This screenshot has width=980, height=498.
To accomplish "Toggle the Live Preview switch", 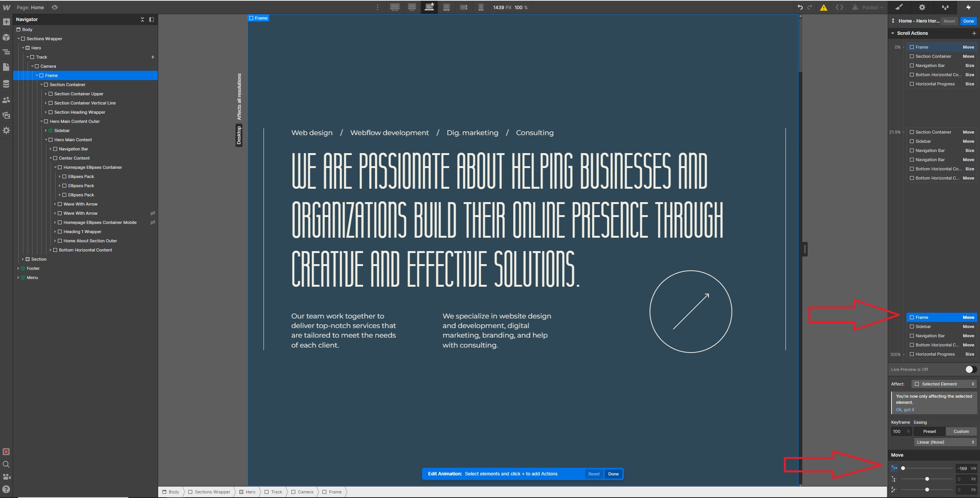I will coord(970,369).
